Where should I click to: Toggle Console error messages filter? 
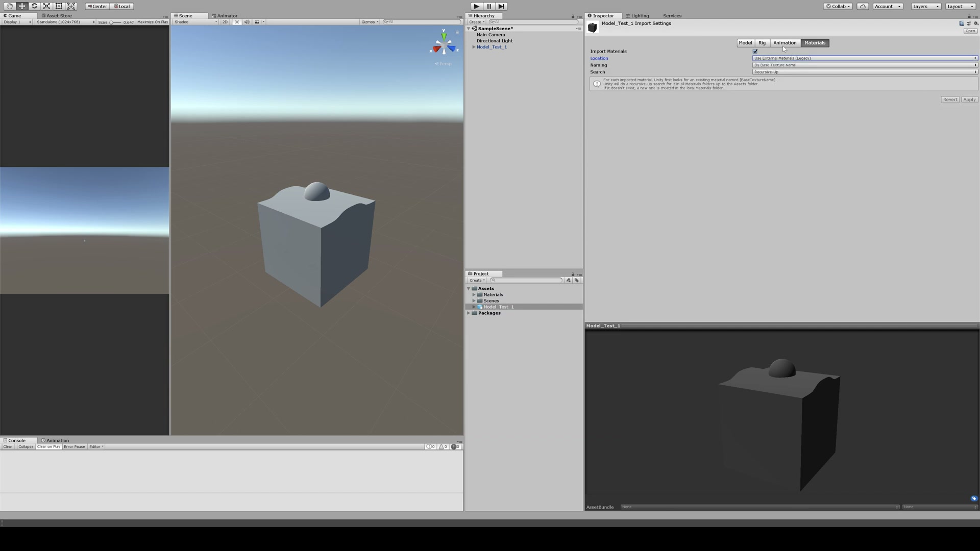455,447
